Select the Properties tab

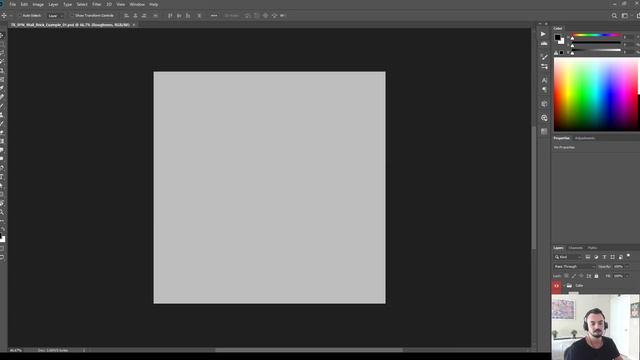click(561, 138)
